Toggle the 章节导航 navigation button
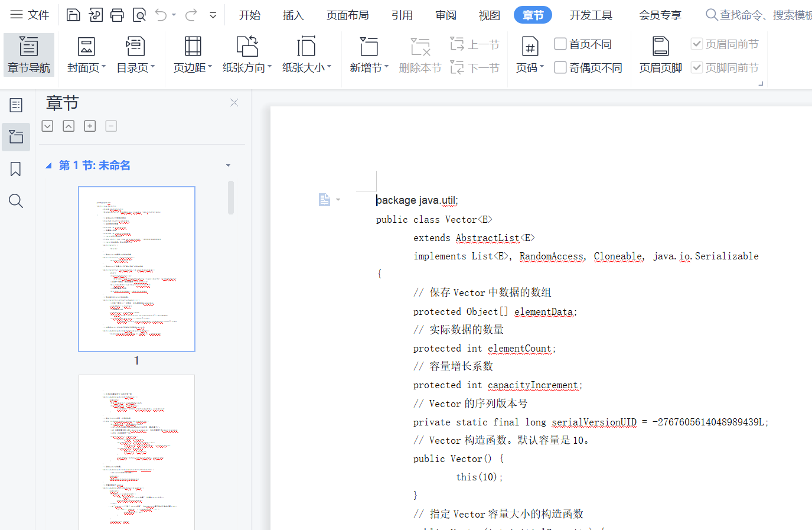Screen dimensions: 812x530 pyautogui.click(x=29, y=55)
